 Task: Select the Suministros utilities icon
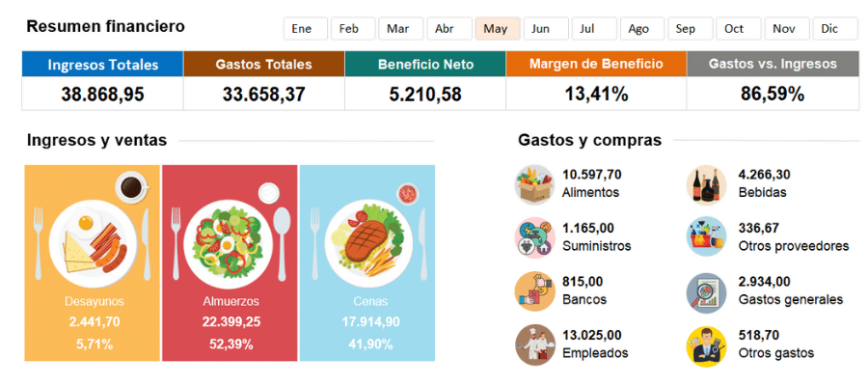pos(537,238)
